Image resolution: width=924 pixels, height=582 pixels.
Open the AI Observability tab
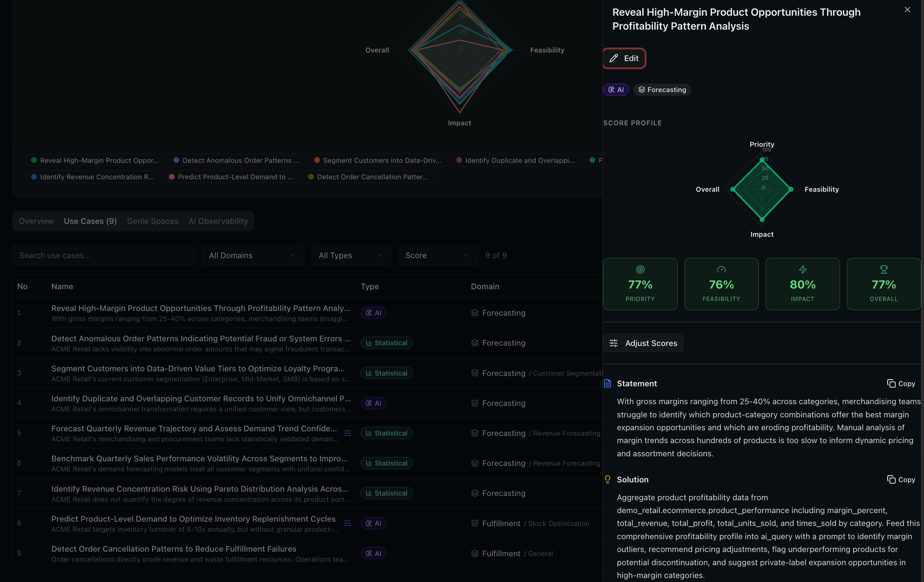218,221
